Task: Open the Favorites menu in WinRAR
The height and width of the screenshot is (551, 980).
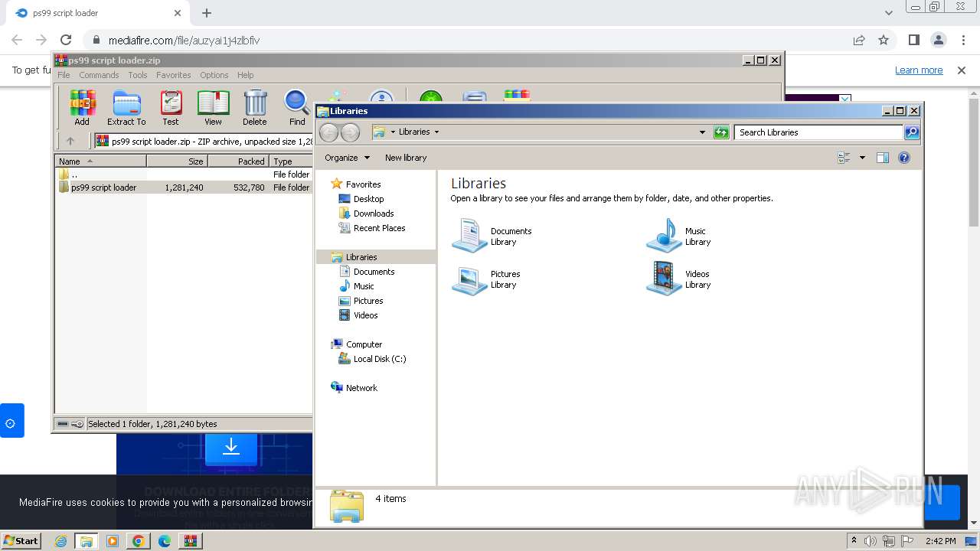Action: point(174,75)
